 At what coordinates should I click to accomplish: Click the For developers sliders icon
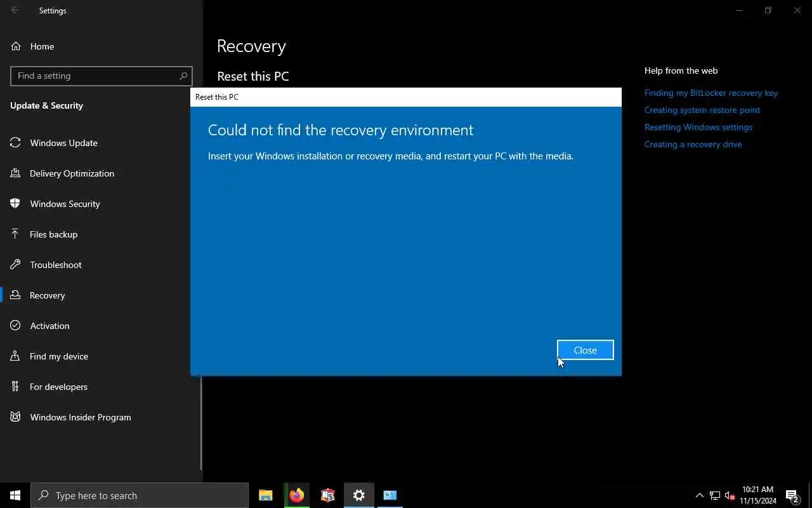[x=16, y=387]
